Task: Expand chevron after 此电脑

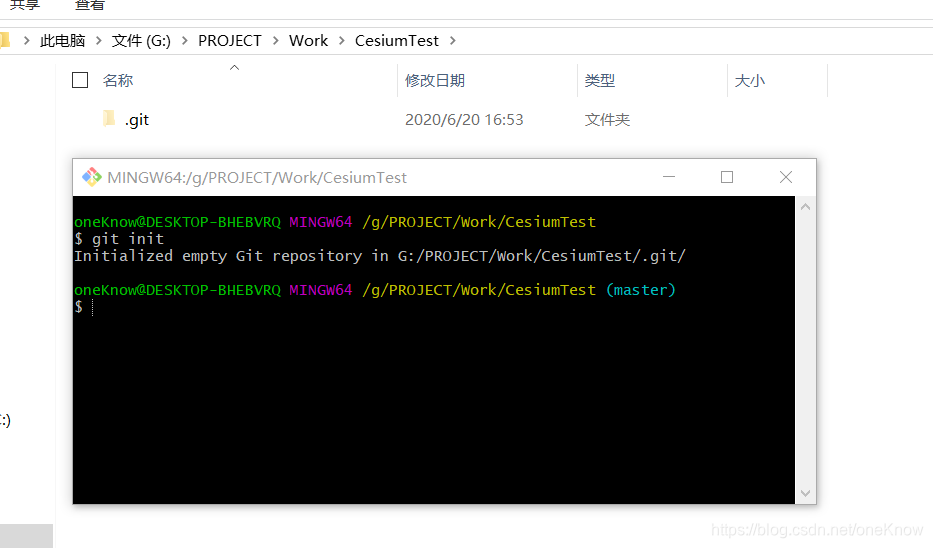Action: click(x=99, y=40)
